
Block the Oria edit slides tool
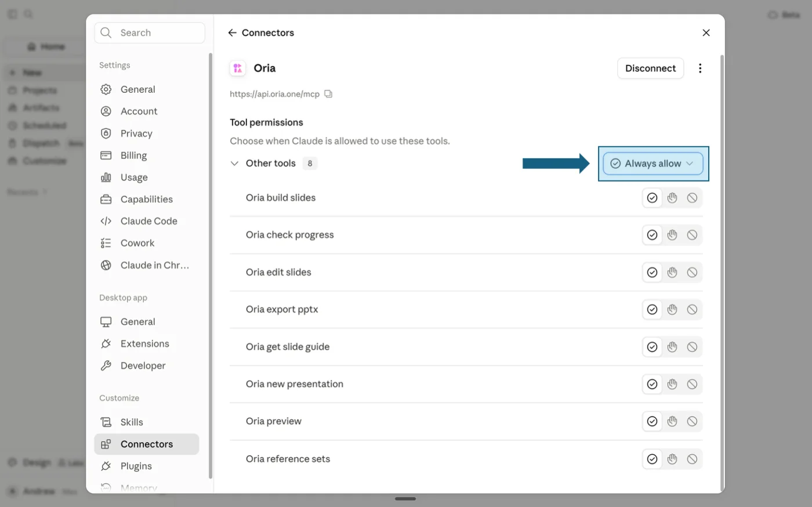692,273
